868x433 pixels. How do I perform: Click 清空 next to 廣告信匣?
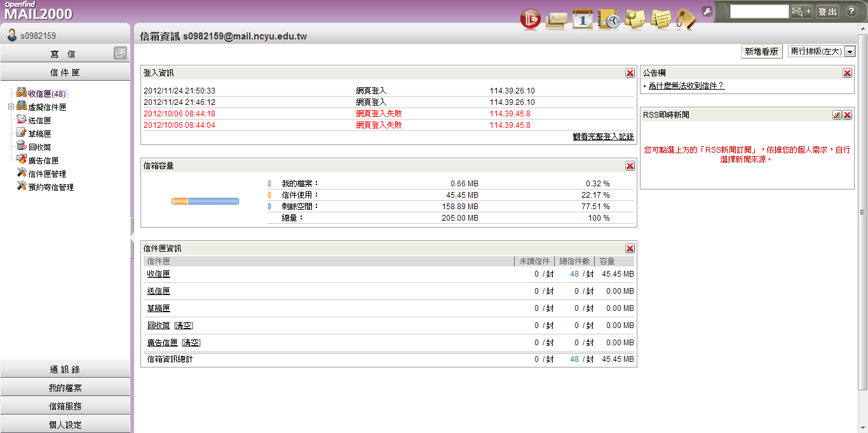click(191, 343)
